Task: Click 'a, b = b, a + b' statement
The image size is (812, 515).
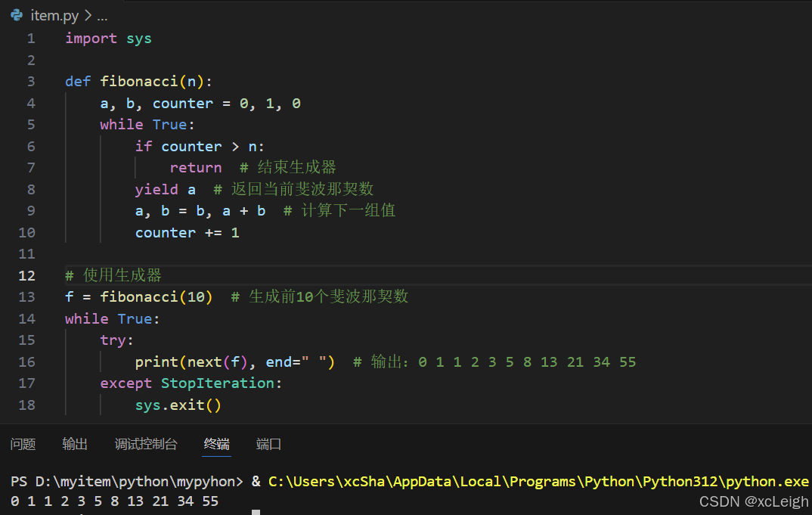Action: 200,211
